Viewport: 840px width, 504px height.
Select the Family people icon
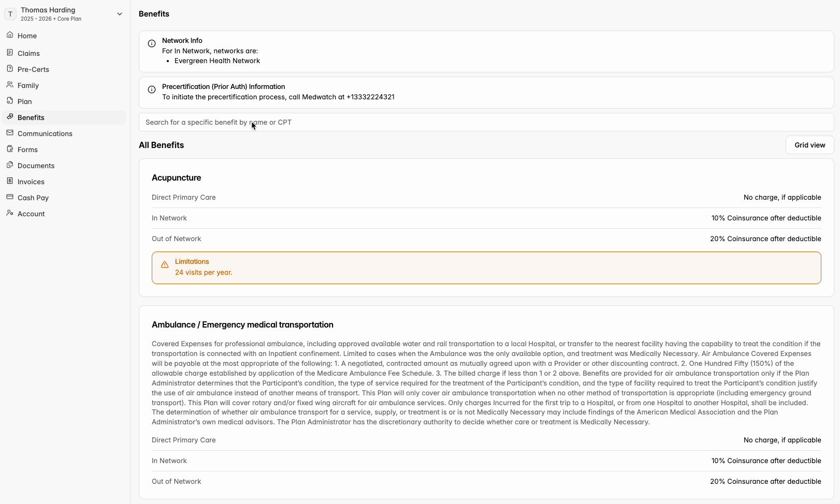pos(10,85)
